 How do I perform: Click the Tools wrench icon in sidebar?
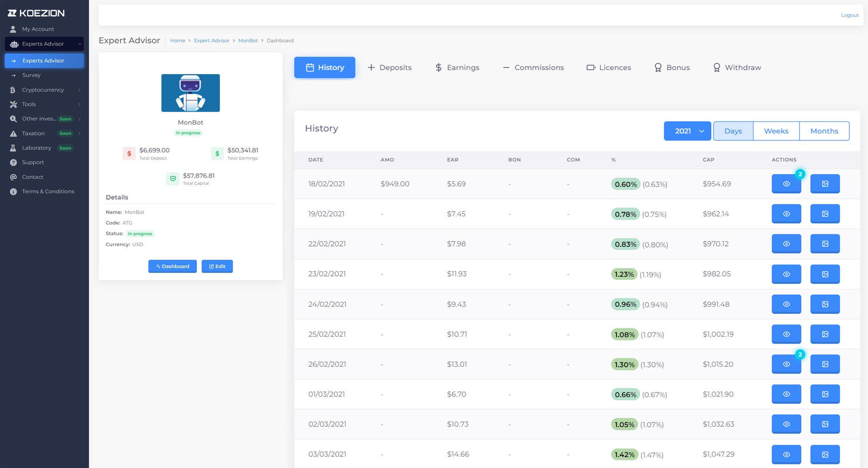[13, 104]
